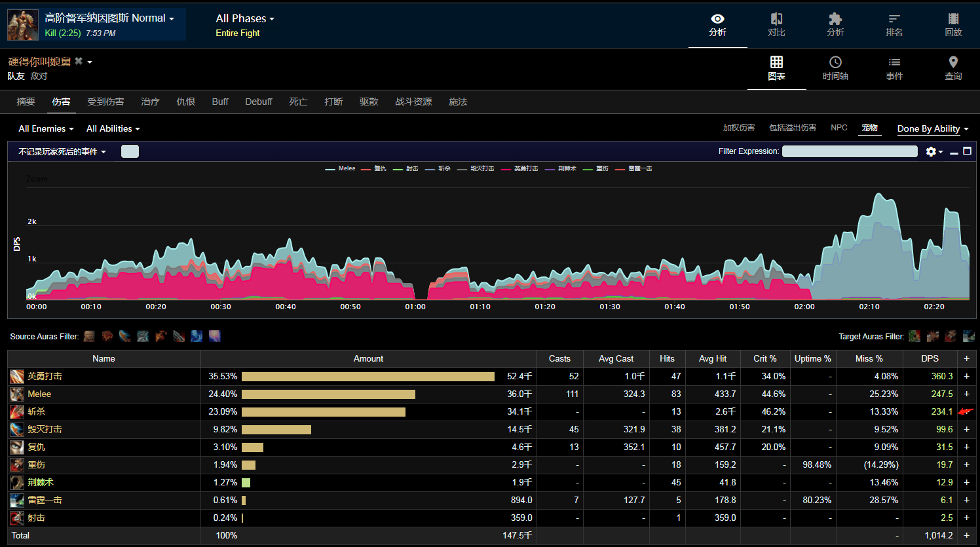Click the 英勇打击 ability icon

tap(17, 377)
